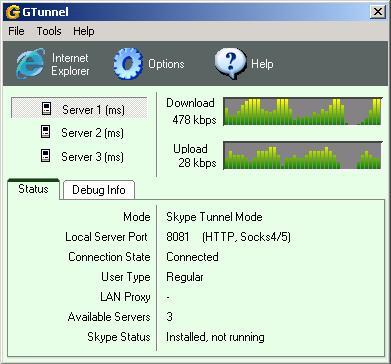Screen dimensions: 391x364
Task: Click the 28 kbps upload value
Action: pyautogui.click(x=197, y=163)
